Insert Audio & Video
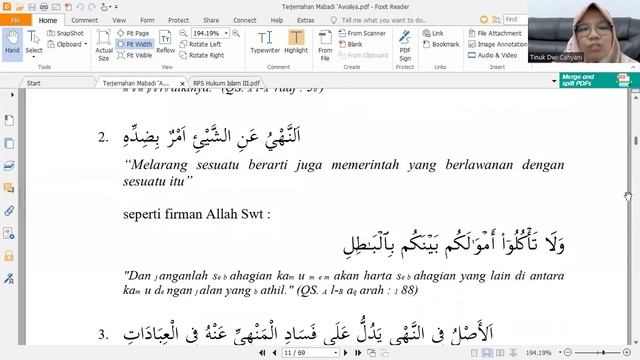Viewport: 640px width, 360px height. [493, 55]
